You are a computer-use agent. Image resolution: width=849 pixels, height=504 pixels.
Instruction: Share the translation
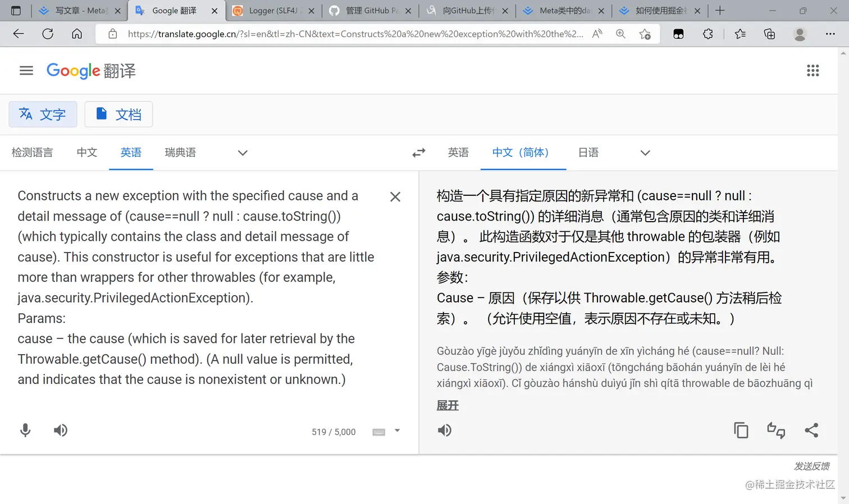811,430
